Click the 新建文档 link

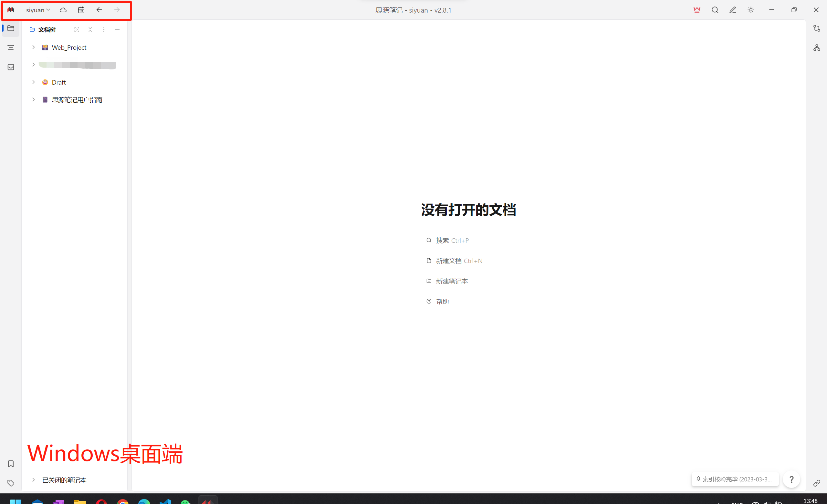pyautogui.click(x=448, y=261)
